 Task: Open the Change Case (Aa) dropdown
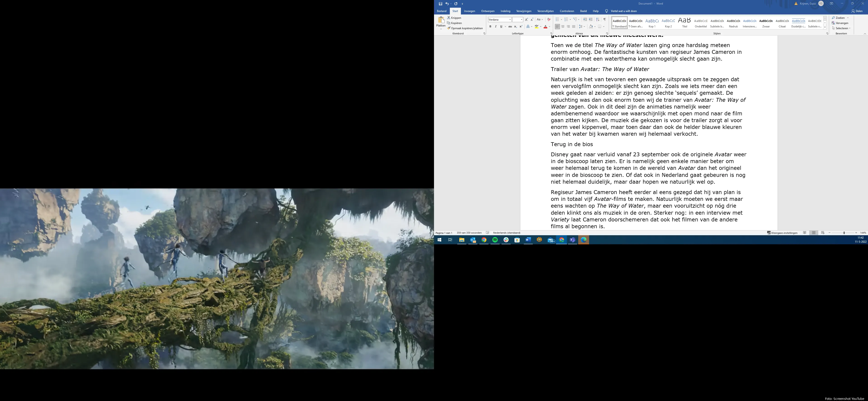pyautogui.click(x=540, y=19)
